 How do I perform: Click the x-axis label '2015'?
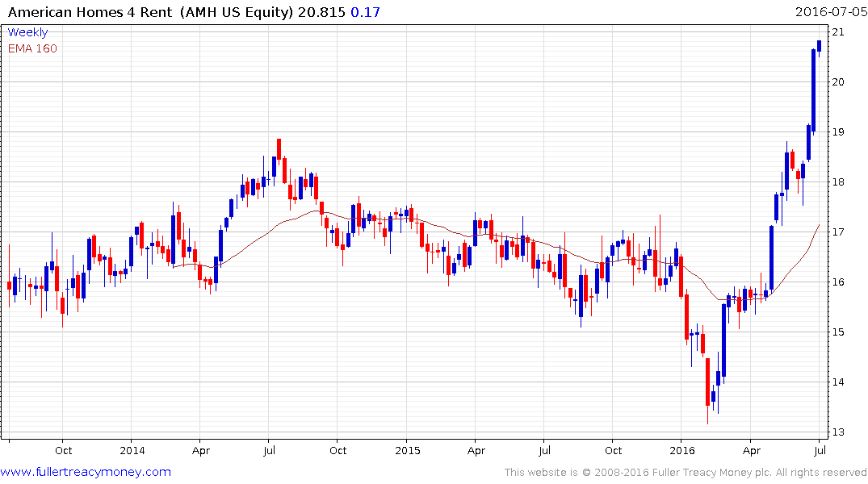tap(408, 450)
